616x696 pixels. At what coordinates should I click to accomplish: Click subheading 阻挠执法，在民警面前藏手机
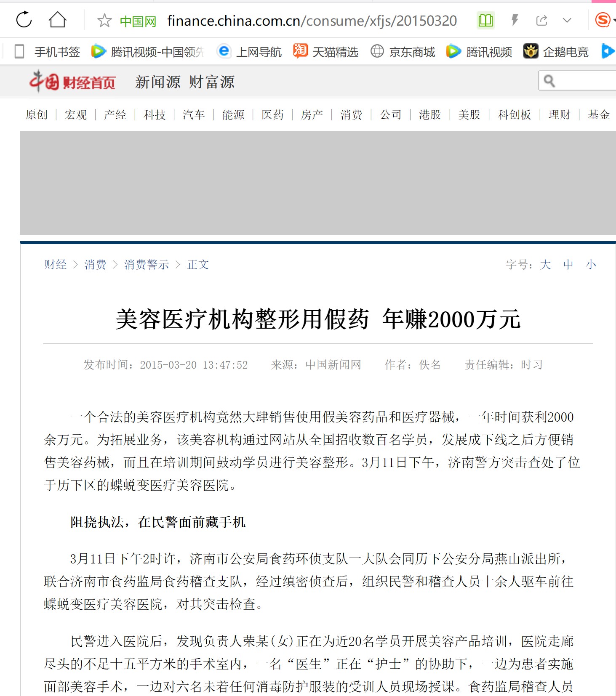(158, 522)
